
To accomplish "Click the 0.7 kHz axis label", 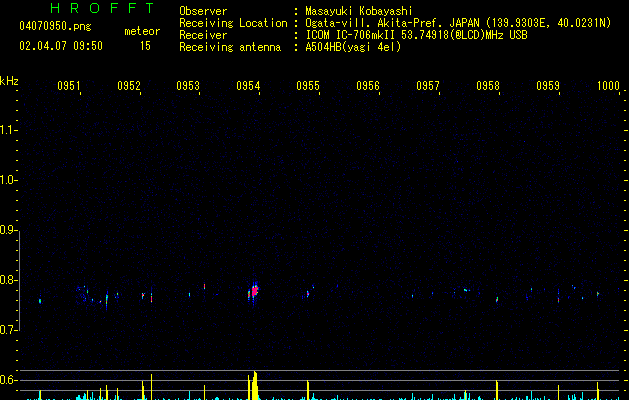I will (8, 330).
